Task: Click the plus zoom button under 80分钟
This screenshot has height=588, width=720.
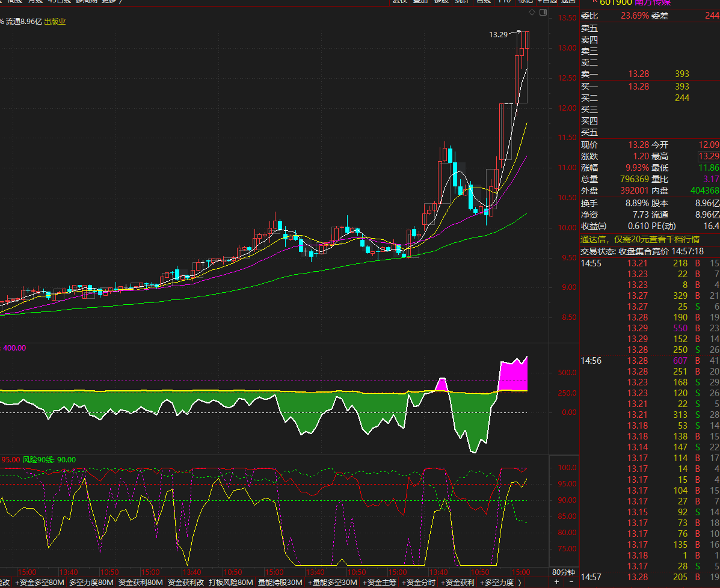Action: point(556,582)
